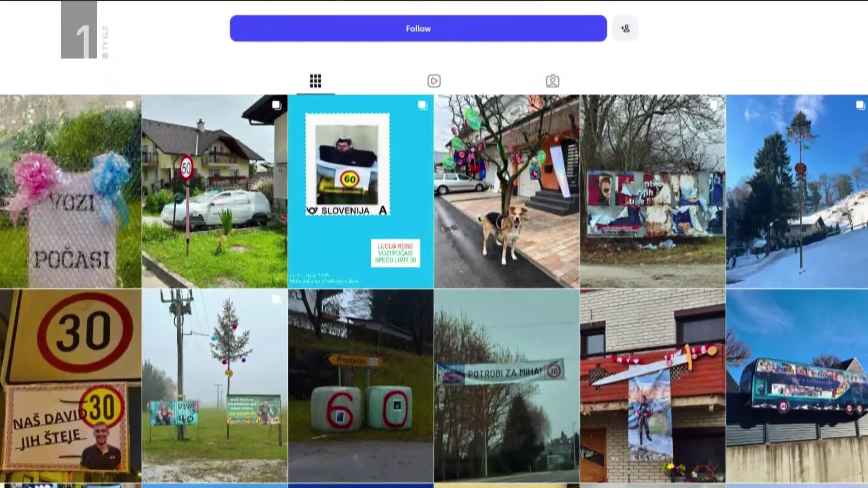Viewport: 868px width, 488px height.
Task: Click carousel icon on Slovenija stamp post
Action: click(422, 105)
